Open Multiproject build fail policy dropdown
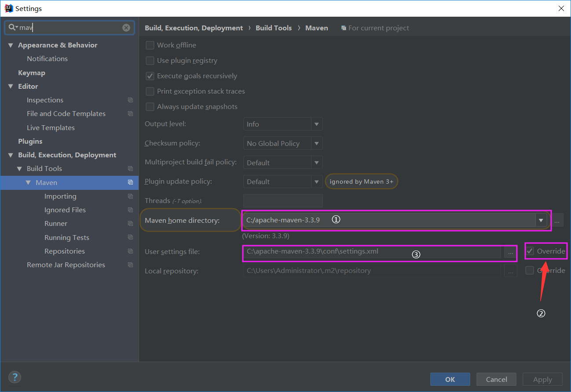Screen dimensions: 571x392 click(316, 163)
